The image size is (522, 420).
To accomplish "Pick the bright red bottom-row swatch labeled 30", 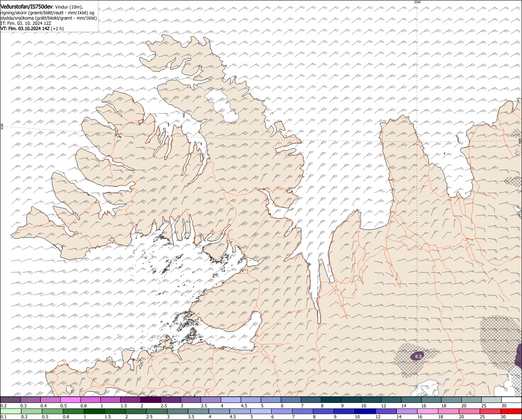I will (511, 411).
